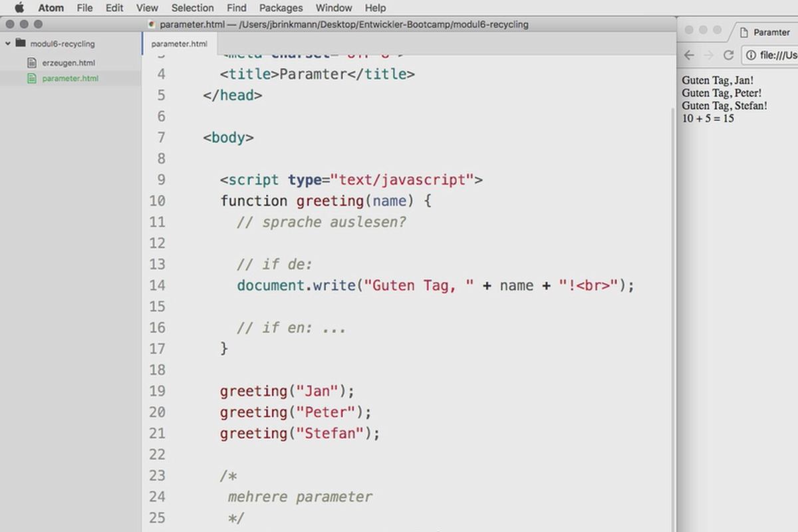
Task: Click the comment '// if en: ...'
Action: click(291, 328)
